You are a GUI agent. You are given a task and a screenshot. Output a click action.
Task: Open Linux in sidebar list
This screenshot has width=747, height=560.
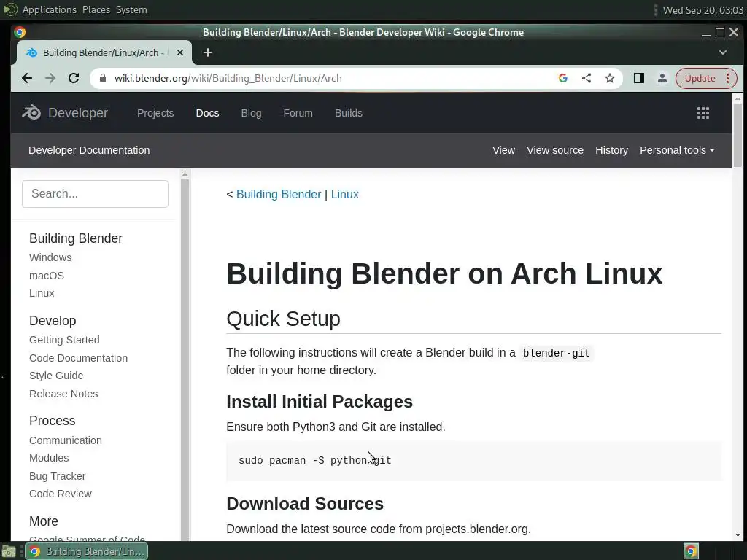tap(42, 293)
